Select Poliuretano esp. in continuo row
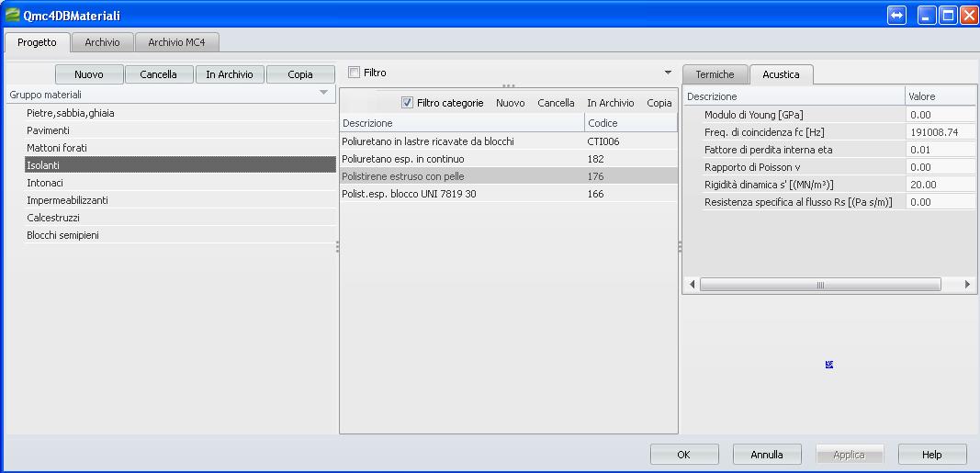 pyautogui.click(x=403, y=159)
